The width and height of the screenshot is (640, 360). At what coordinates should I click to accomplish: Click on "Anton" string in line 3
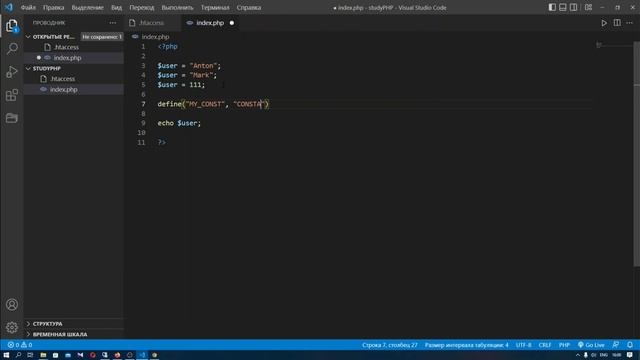(202, 66)
